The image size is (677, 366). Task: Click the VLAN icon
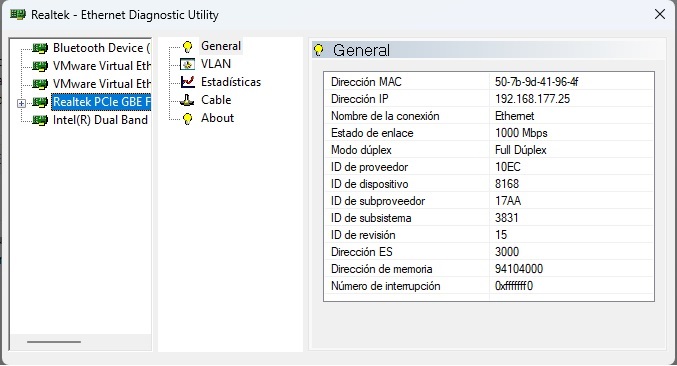coord(187,64)
